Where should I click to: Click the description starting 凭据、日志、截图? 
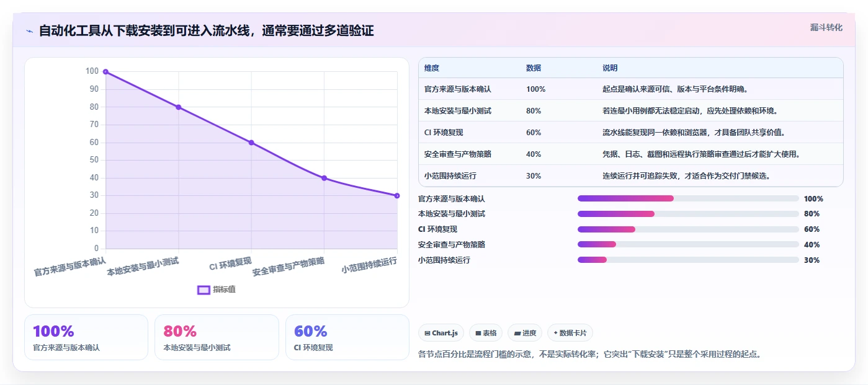click(x=701, y=154)
